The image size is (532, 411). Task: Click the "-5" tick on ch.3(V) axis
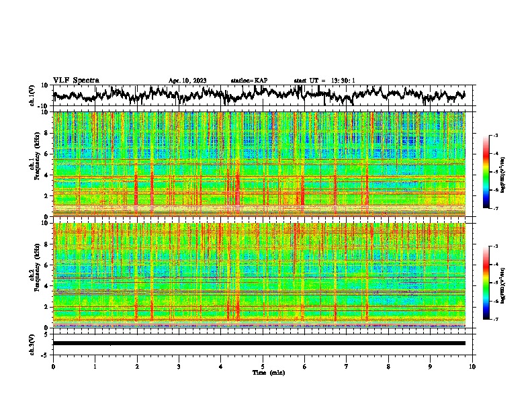45,355
